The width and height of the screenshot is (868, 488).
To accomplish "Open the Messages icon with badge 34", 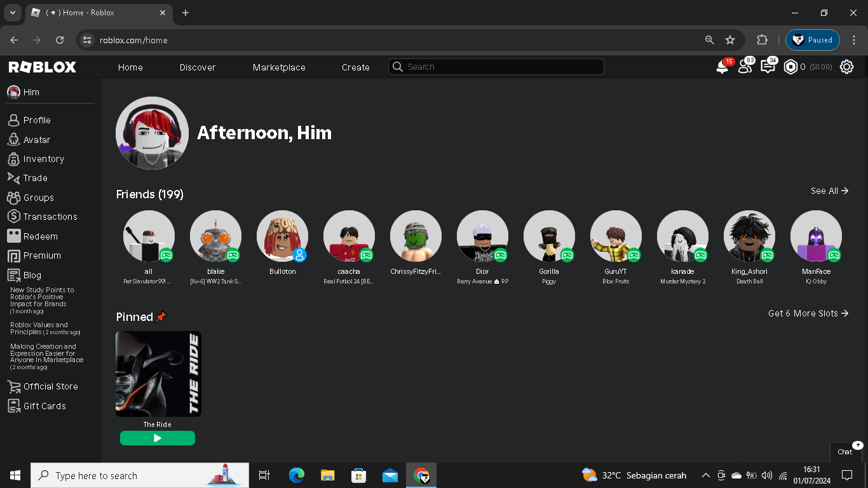I will click(x=768, y=67).
